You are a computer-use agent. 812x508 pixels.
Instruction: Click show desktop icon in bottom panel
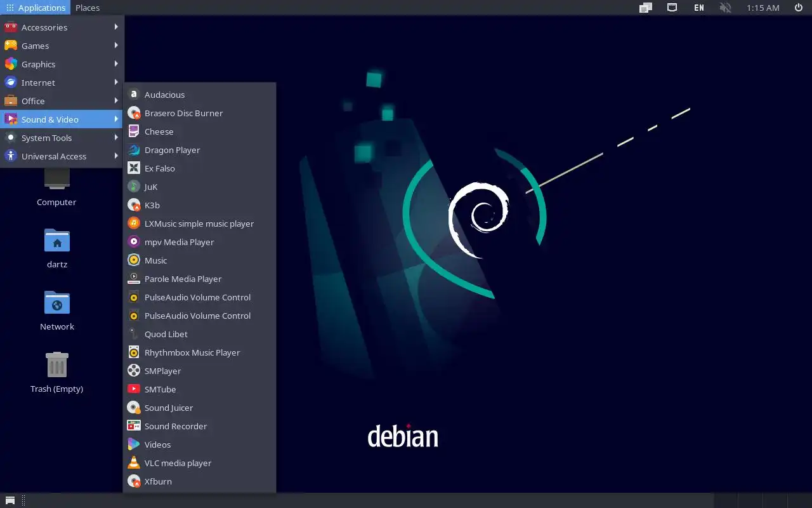(10, 501)
